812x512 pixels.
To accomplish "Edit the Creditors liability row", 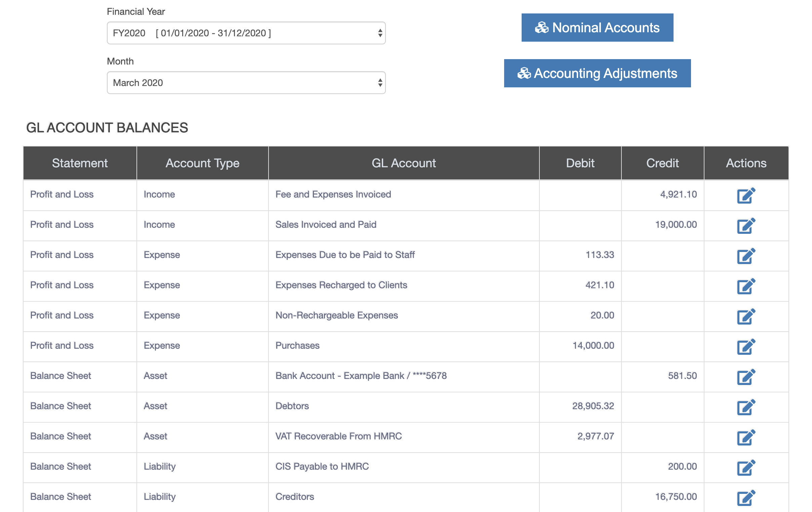I will (745, 498).
